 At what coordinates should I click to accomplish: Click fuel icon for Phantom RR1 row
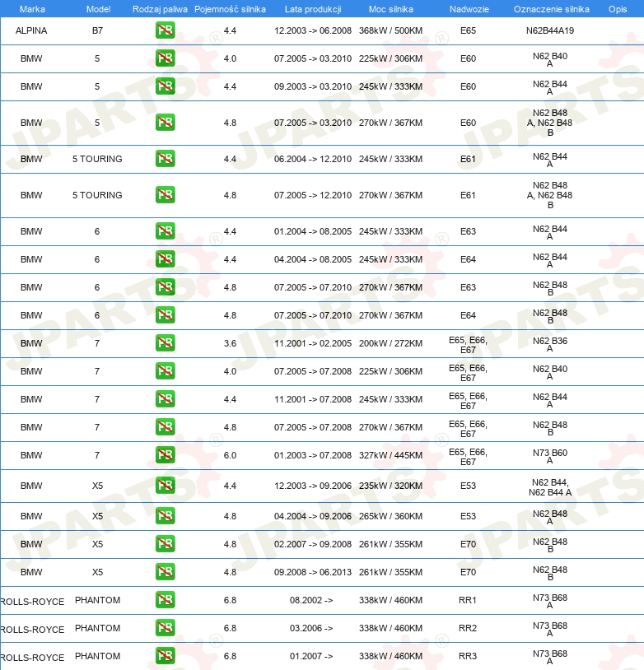coord(165,600)
